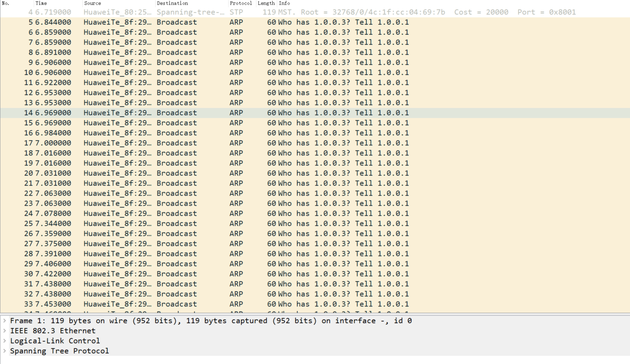Select packet 33 at time 7.453000

click(315, 304)
